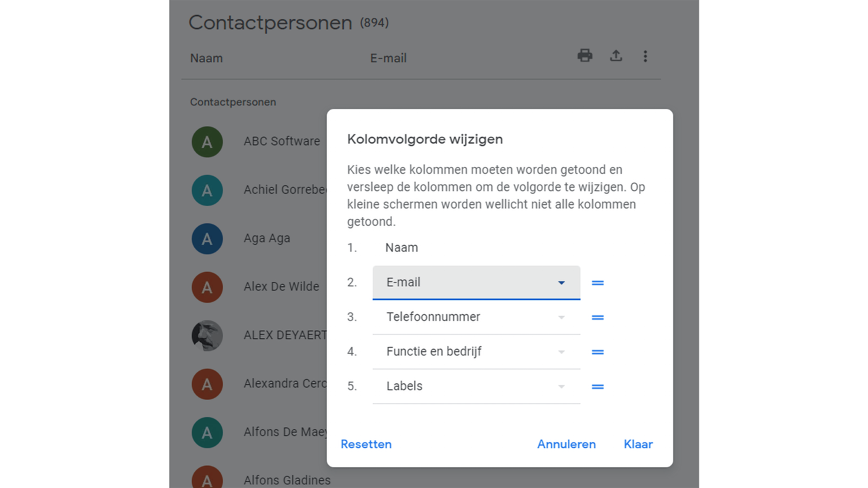Viewport: 868px width, 488px height.
Task: Select the Aga Aga contact row
Action: [267, 238]
